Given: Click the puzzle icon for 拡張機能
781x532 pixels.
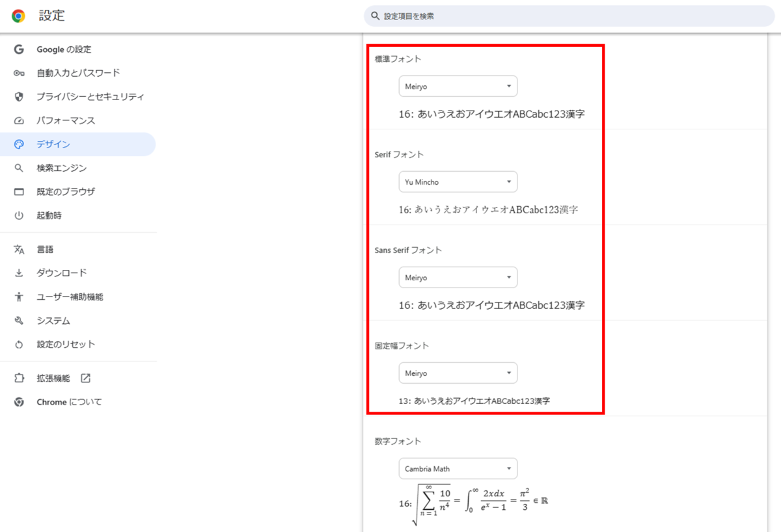Looking at the screenshot, I should tap(19, 379).
